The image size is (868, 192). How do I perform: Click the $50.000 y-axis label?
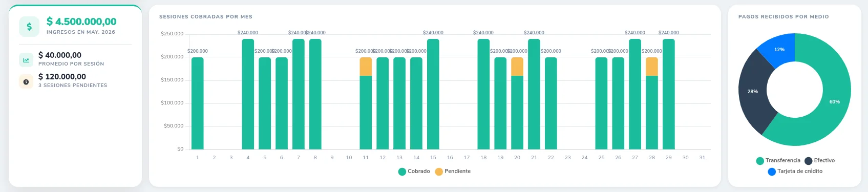174,126
